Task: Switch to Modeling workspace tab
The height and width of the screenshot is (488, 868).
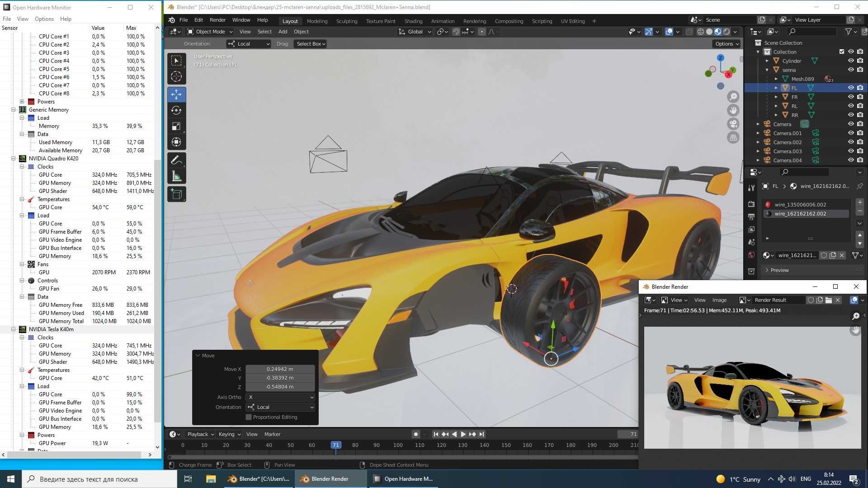Action: click(x=317, y=21)
